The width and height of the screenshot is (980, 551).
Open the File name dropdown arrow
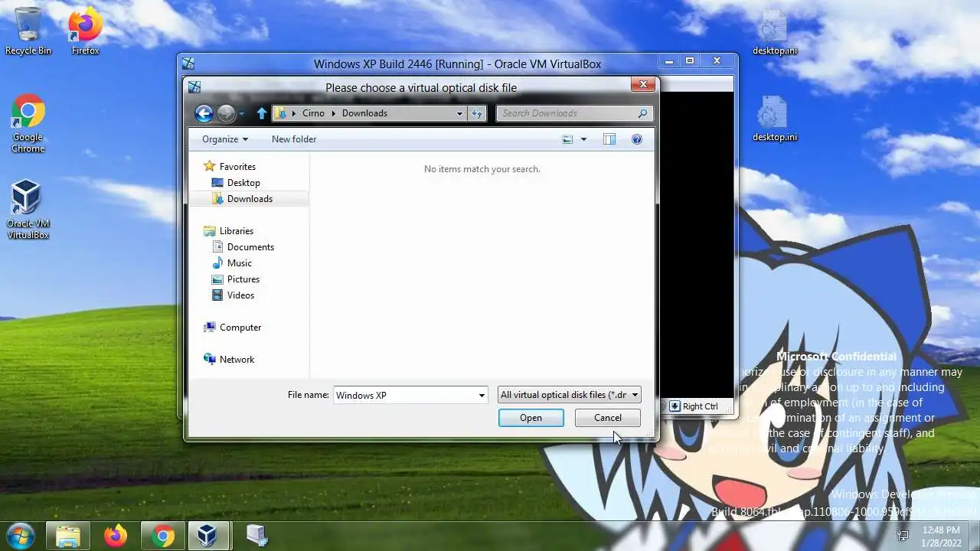(x=482, y=396)
